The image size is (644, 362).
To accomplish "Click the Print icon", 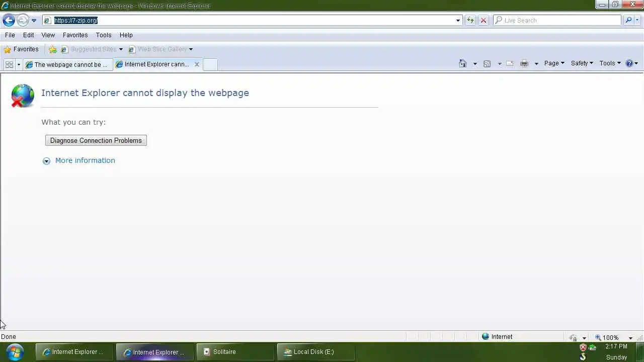I will [524, 63].
